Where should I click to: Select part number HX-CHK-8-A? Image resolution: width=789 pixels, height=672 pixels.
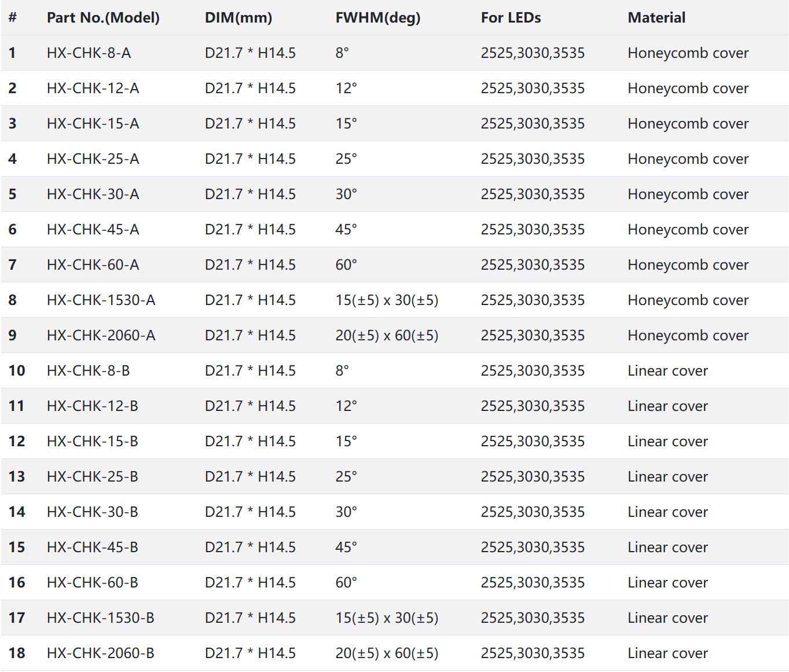(x=89, y=53)
